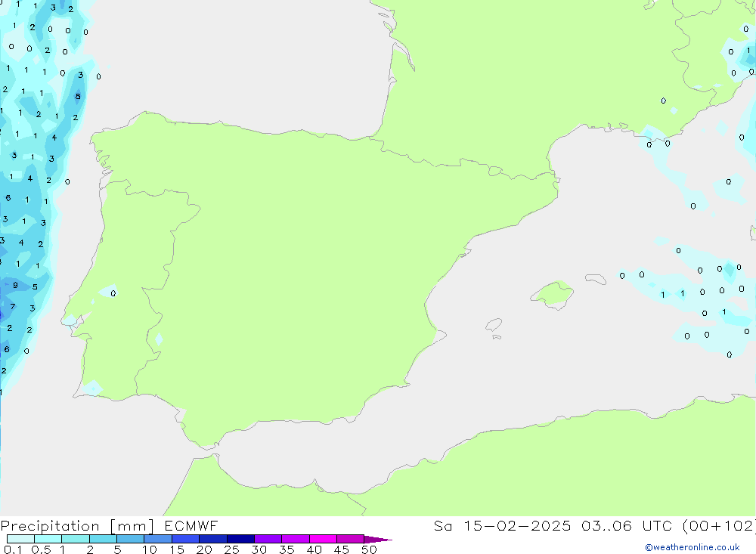Click the legend label '0.1'
The image size is (756, 554).
click(13, 549)
